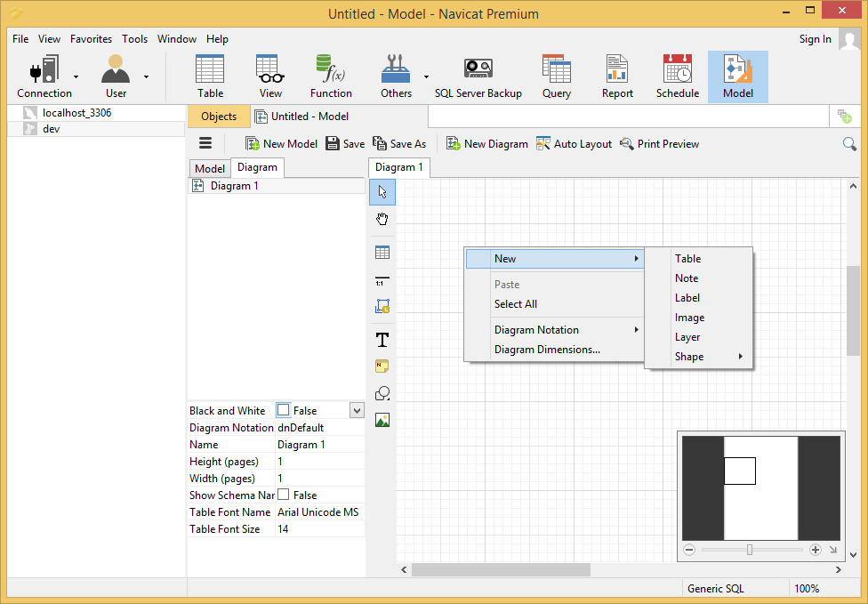This screenshot has width=868, height=604.
Task: Open the Black and White value dropdown
Action: pyautogui.click(x=357, y=410)
